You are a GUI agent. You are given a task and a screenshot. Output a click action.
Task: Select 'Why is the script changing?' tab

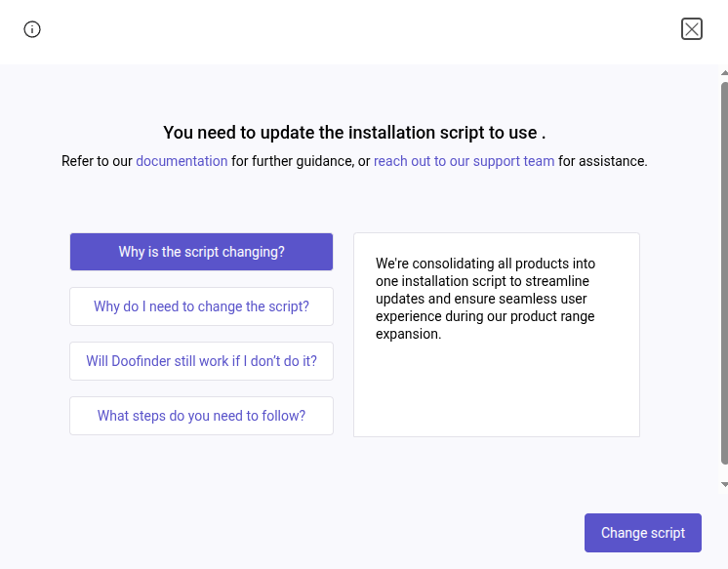pos(201,252)
